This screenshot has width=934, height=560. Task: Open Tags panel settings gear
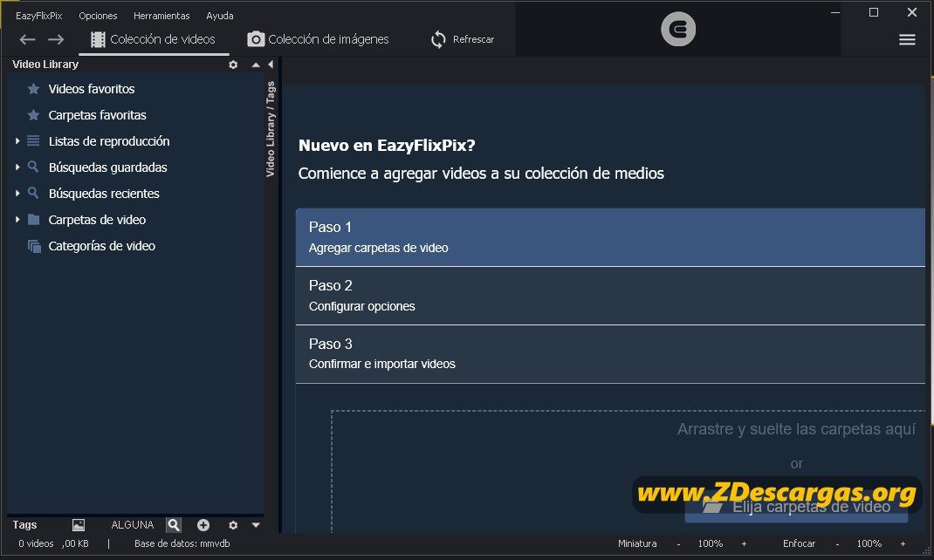tap(233, 525)
